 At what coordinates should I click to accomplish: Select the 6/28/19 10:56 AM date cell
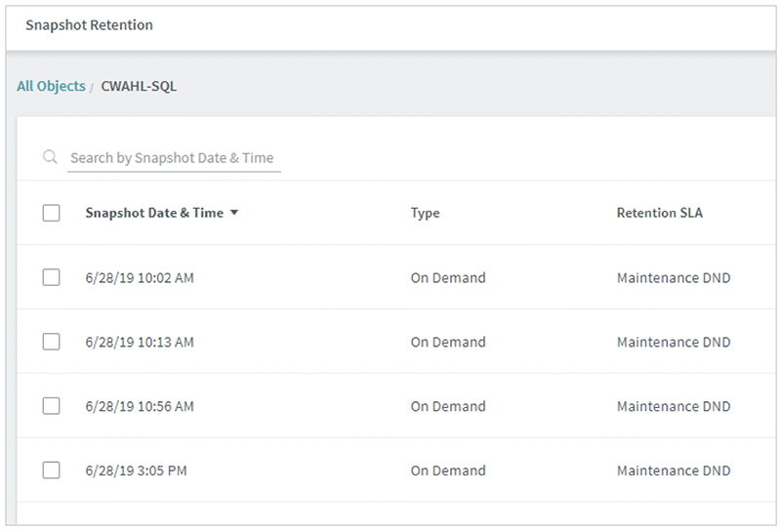[x=140, y=406]
